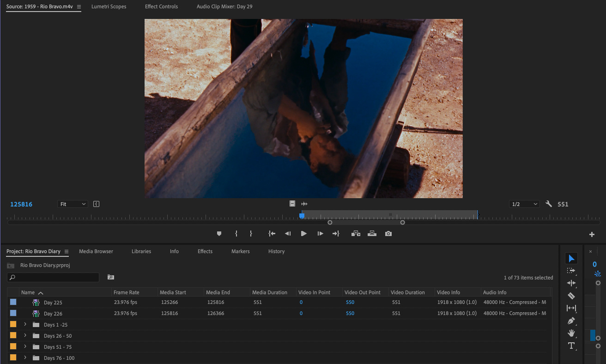The image size is (606, 364).
Task: Click the find-by-bin icon next to the search field
Action: (110, 277)
